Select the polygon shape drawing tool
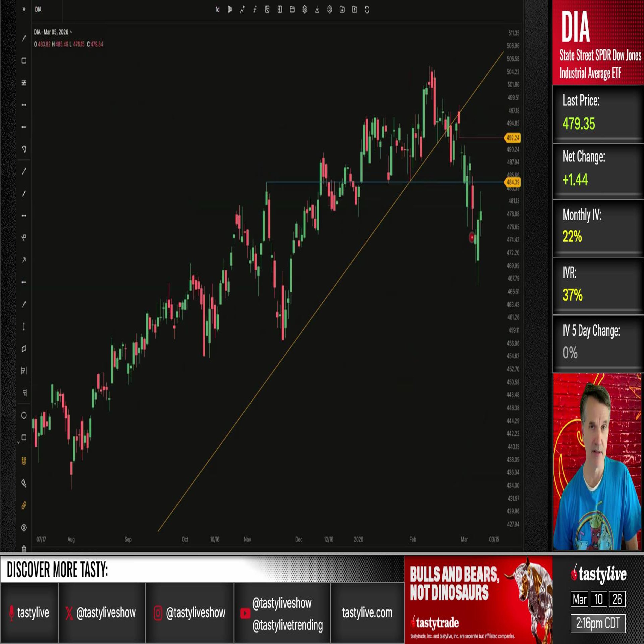This screenshot has height=644, width=644. (24, 149)
